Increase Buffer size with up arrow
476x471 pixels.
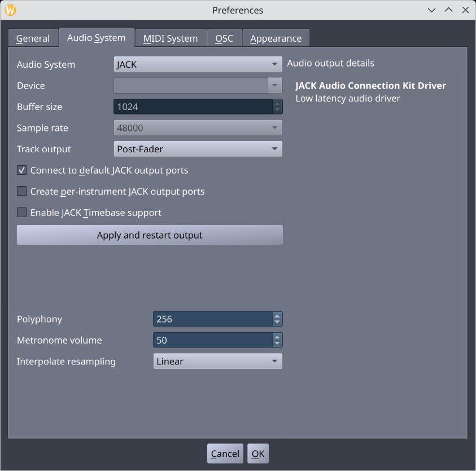click(x=277, y=103)
